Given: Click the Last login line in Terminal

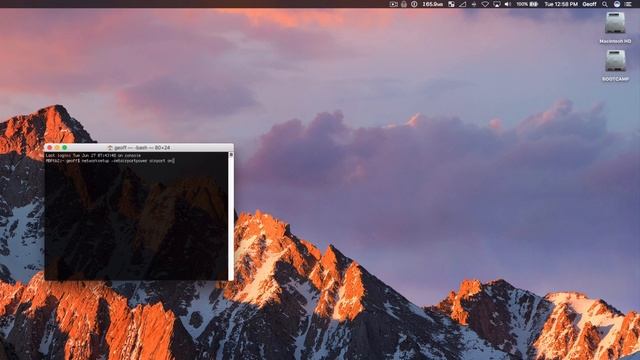Looking at the screenshot, I should pyautogui.click(x=93, y=156).
